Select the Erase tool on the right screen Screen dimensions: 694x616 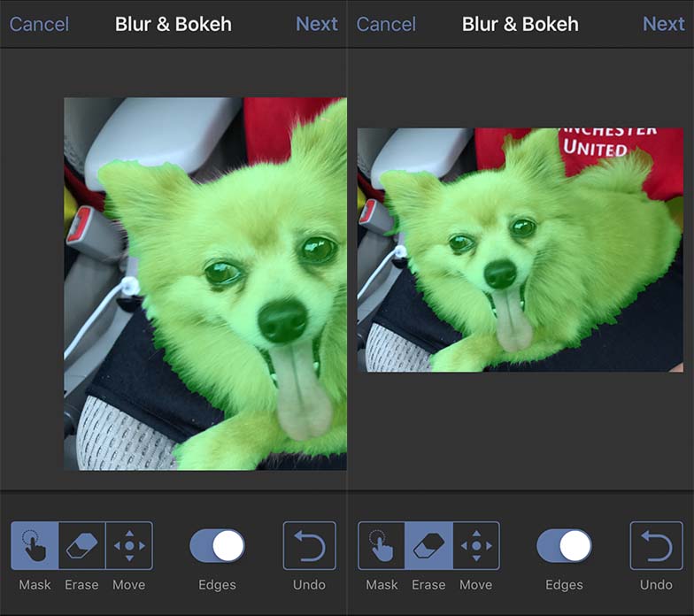[429, 546]
